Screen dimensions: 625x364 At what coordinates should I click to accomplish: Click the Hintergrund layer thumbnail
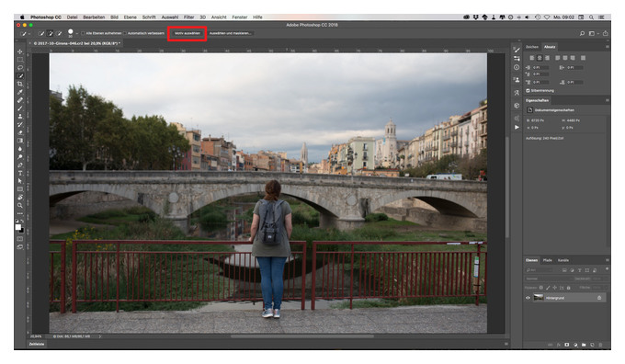538,298
